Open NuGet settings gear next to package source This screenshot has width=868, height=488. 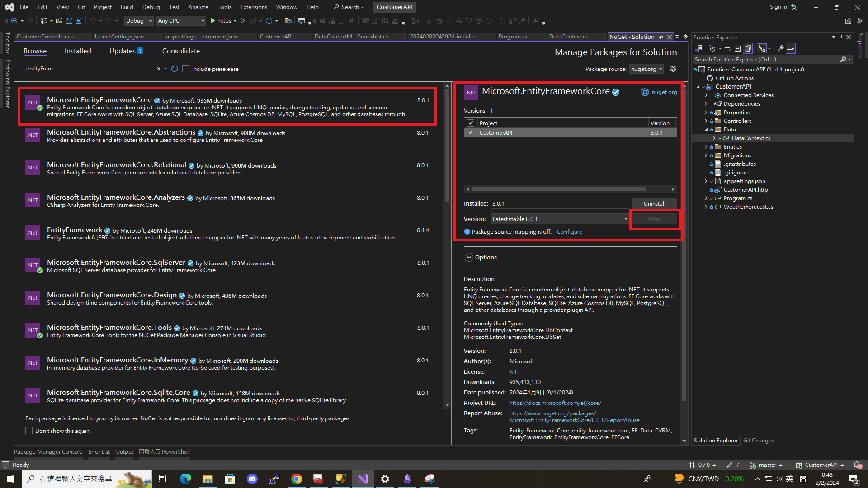pos(673,69)
